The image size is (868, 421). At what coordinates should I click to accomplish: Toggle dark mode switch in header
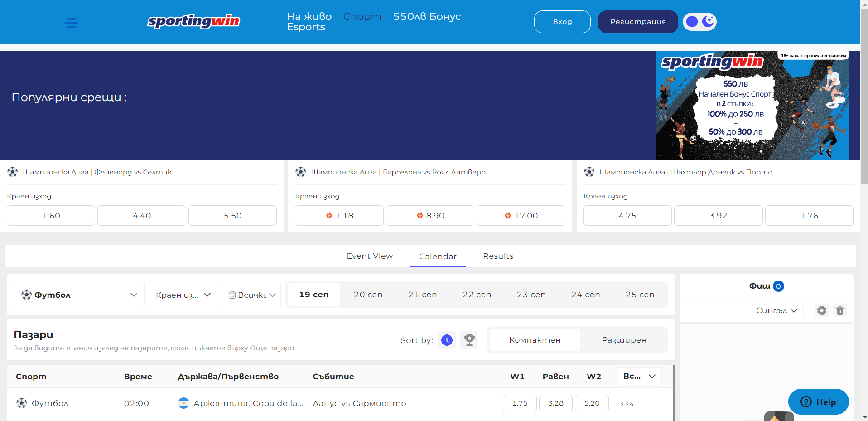click(x=699, y=22)
